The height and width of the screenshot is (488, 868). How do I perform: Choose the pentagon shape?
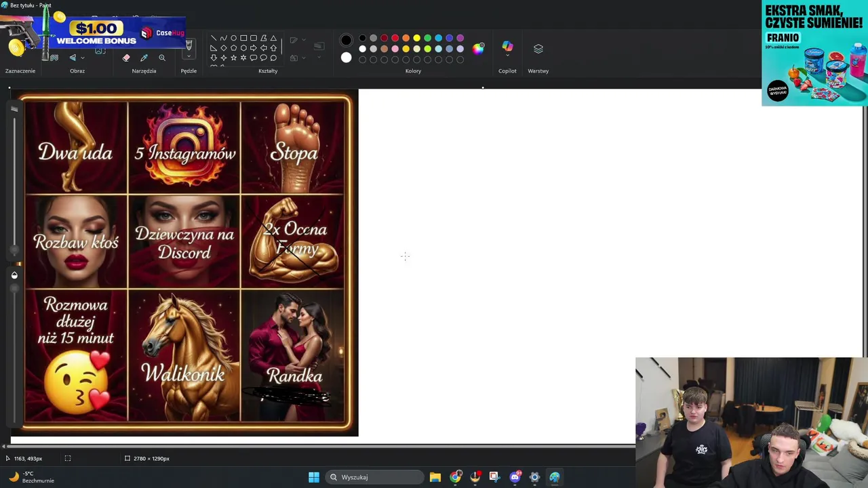click(x=234, y=48)
